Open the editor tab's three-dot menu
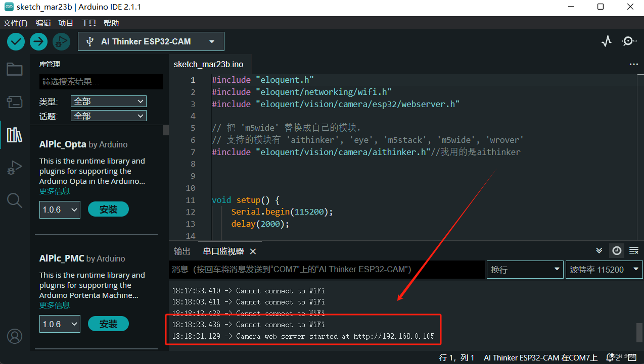 (633, 65)
